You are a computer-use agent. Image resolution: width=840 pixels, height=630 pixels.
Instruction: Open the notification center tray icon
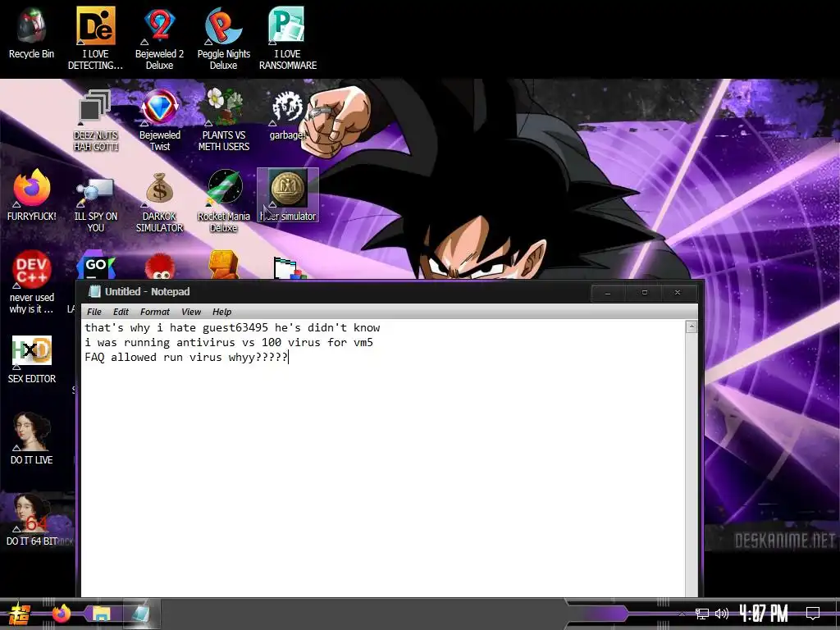point(813,614)
